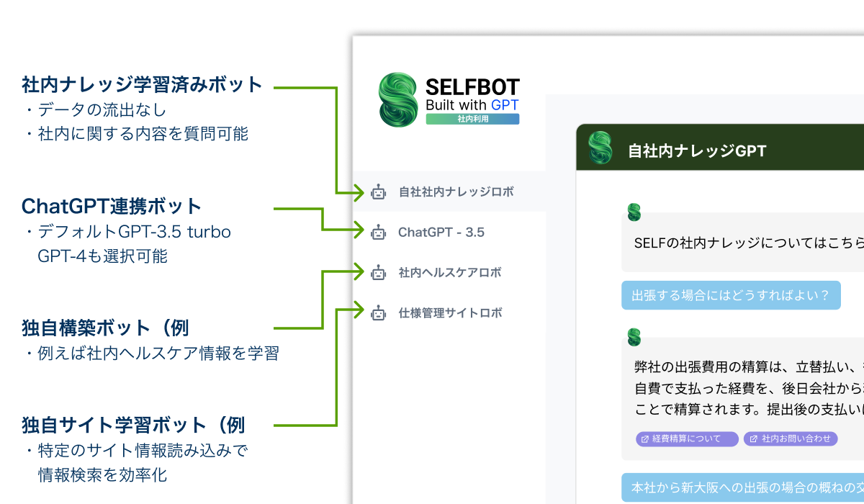Click the 仕様管理サイトロボ robot icon
This screenshot has height=504, width=864.
(x=379, y=312)
